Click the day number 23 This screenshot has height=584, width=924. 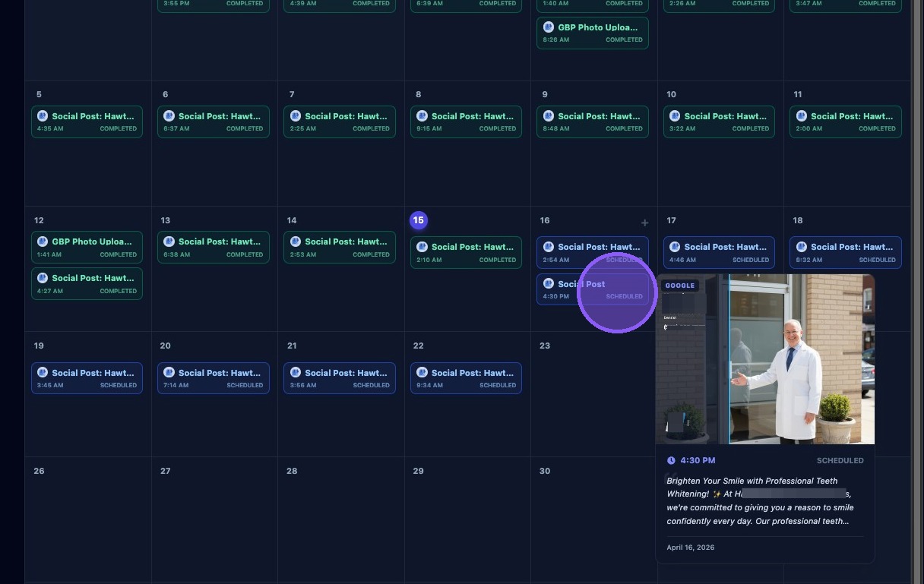pos(545,346)
